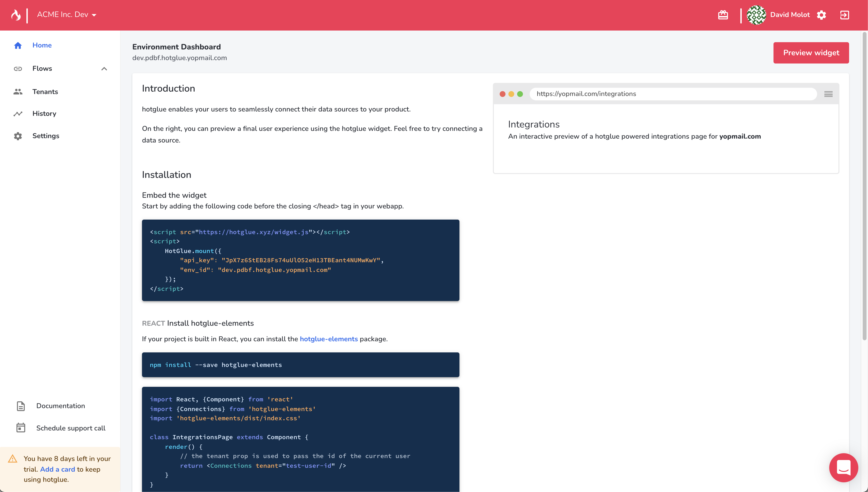This screenshot has width=868, height=492.
Task: Click the sidebar Settings gear icon
Action: click(x=18, y=136)
